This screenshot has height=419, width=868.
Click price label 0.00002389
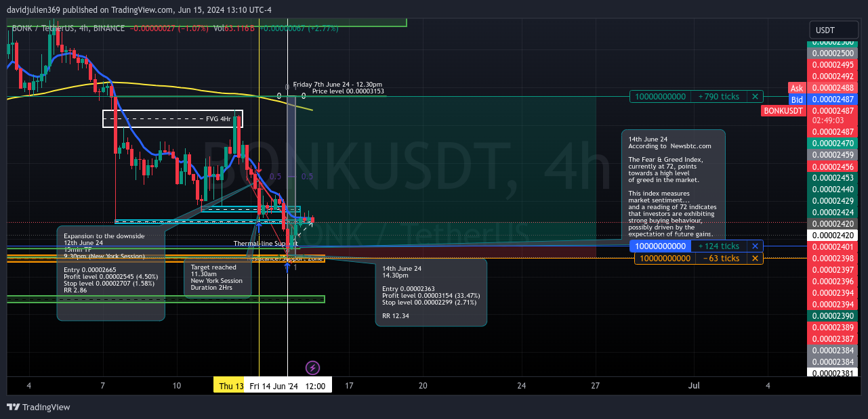tap(833, 328)
